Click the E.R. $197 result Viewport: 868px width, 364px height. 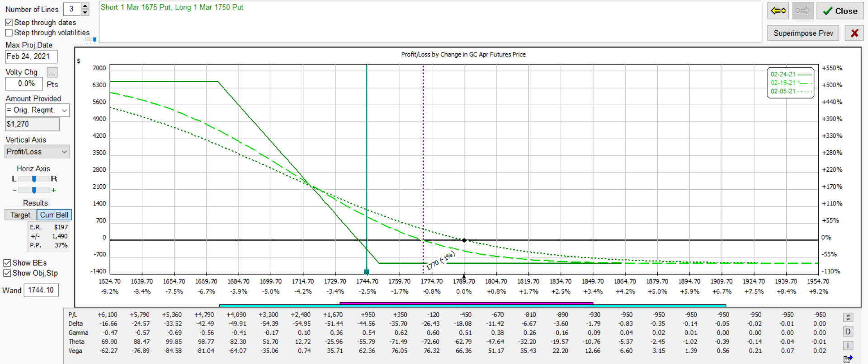(x=49, y=227)
